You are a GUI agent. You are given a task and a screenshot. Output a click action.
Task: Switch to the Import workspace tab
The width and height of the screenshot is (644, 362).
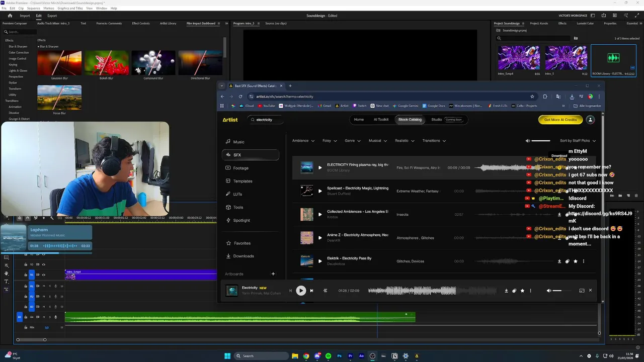(x=25, y=16)
